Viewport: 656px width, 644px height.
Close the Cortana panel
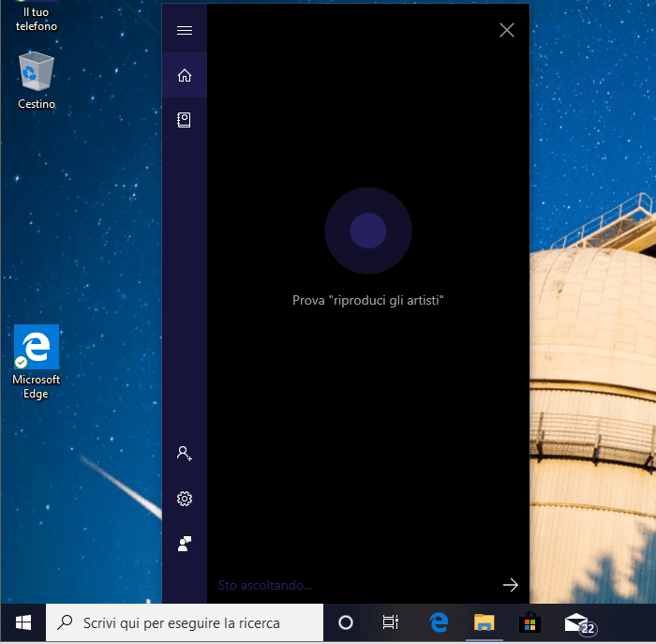pos(507,30)
